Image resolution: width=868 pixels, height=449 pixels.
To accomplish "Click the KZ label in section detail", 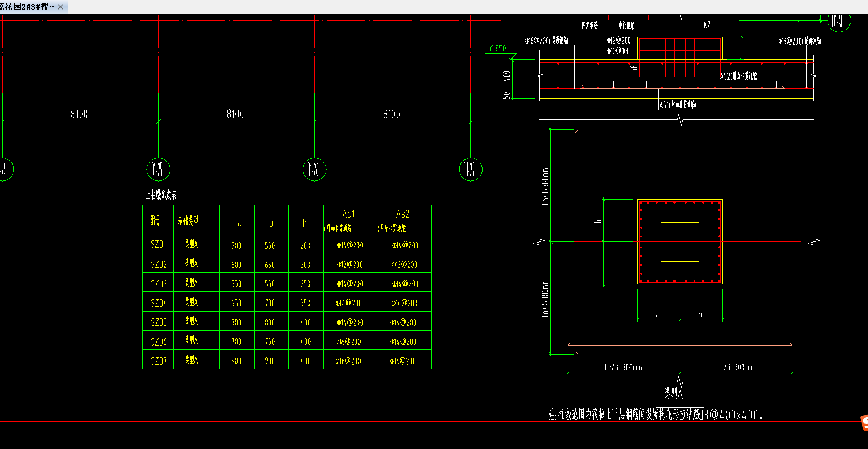I will pos(707,25).
